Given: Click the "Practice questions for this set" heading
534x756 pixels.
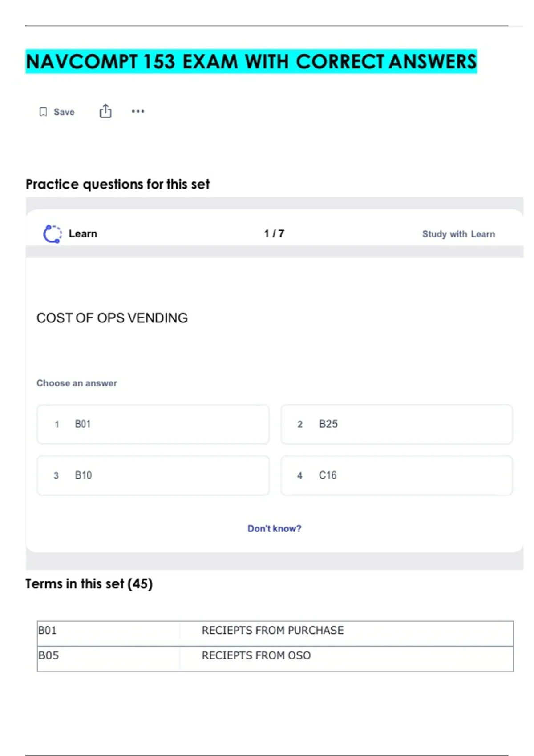Looking at the screenshot, I should 117,184.
